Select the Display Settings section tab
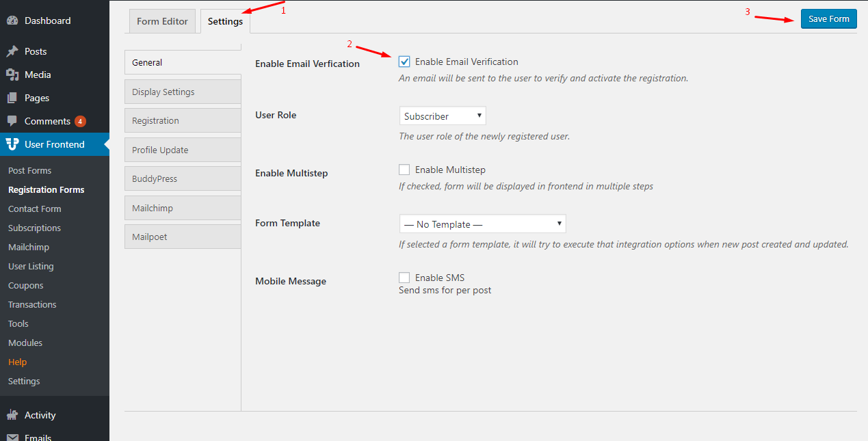868x441 pixels. (183, 92)
